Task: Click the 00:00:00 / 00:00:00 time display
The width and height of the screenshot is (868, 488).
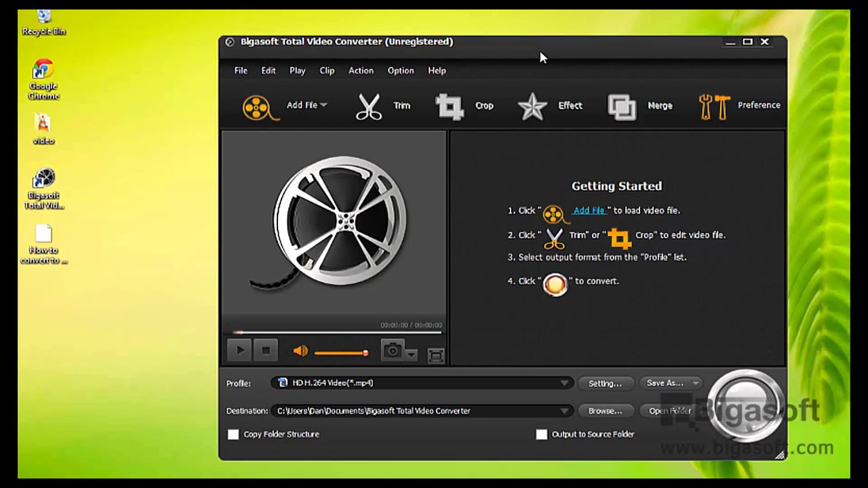Action: click(x=411, y=325)
